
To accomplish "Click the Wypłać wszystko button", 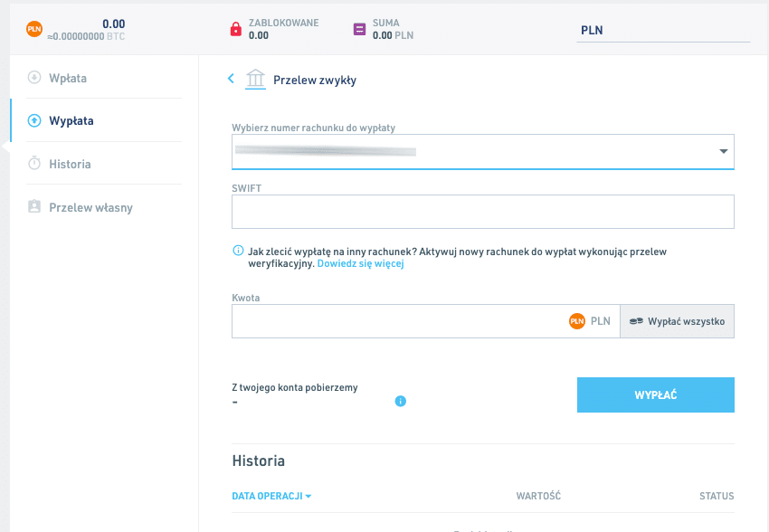I will click(x=677, y=321).
